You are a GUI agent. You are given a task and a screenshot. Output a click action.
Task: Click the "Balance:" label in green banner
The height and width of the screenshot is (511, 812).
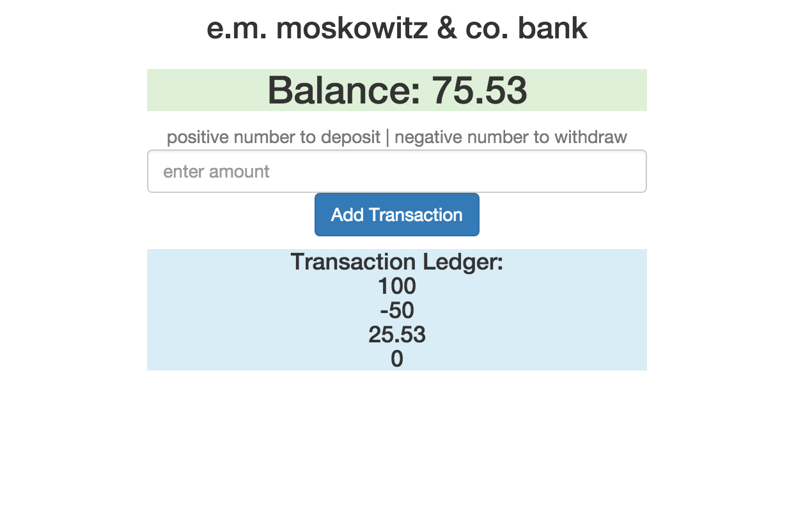tap(344, 90)
